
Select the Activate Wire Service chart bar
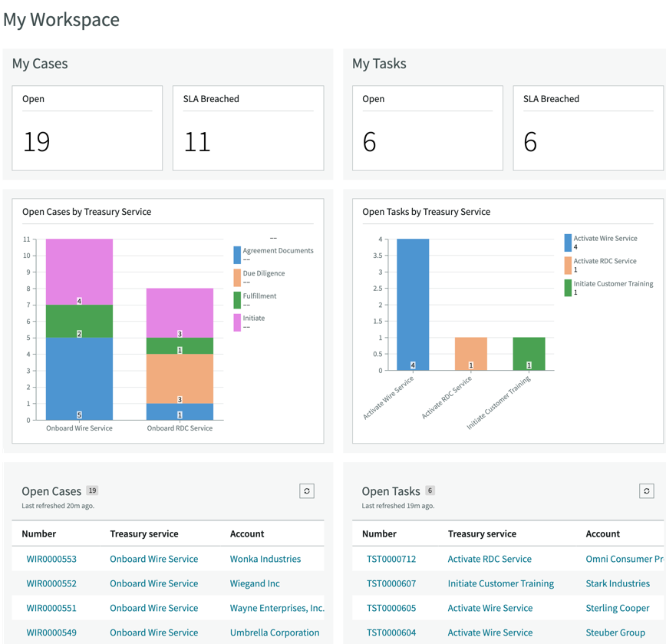tap(413, 304)
